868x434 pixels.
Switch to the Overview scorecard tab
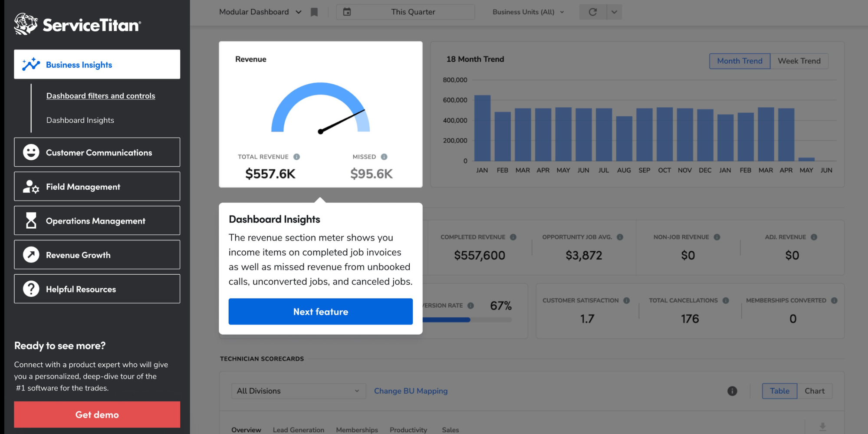point(246,430)
